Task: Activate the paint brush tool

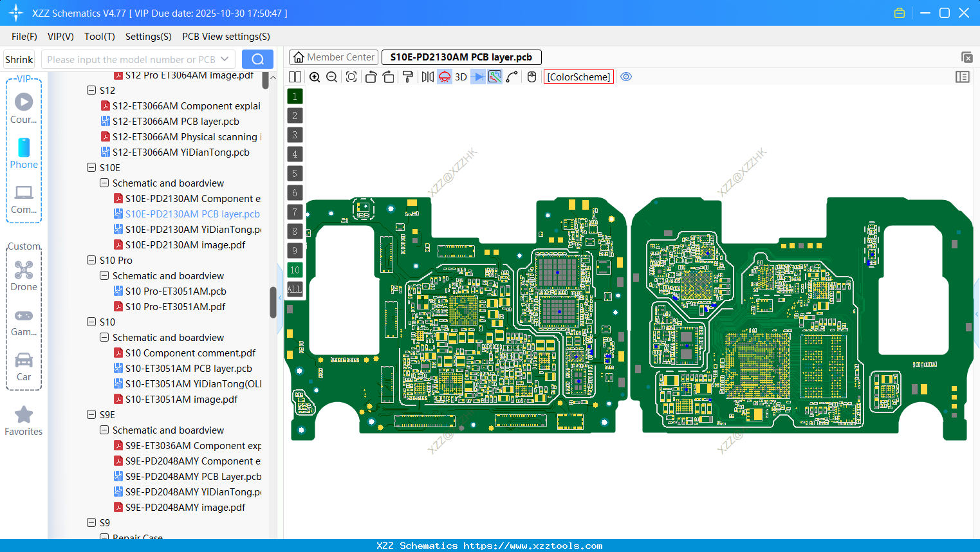Action: (x=407, y=77)
